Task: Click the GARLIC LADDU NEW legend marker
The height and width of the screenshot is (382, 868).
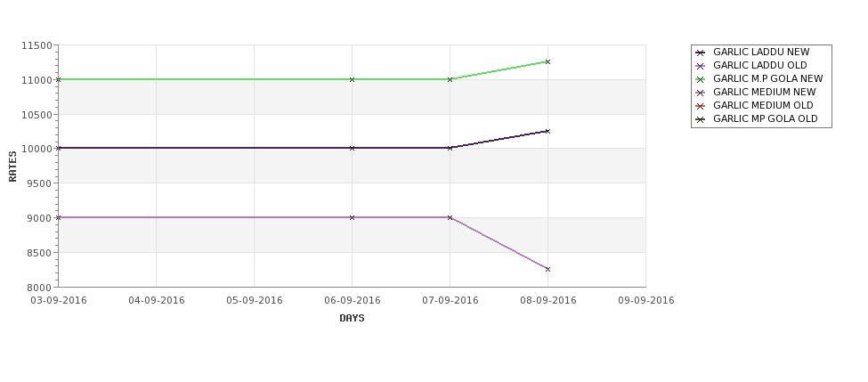Action: [701, 53]
